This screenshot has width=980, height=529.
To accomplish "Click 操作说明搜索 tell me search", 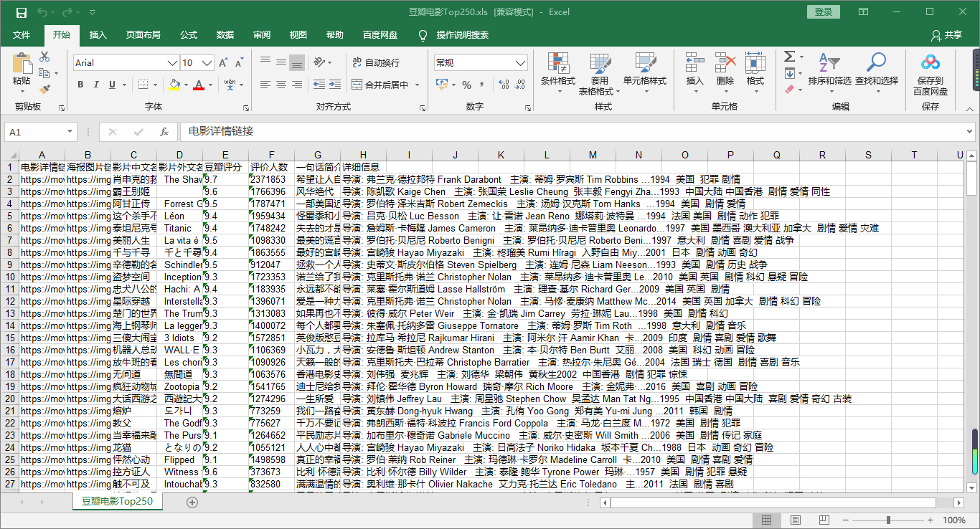I will (463, 35).
